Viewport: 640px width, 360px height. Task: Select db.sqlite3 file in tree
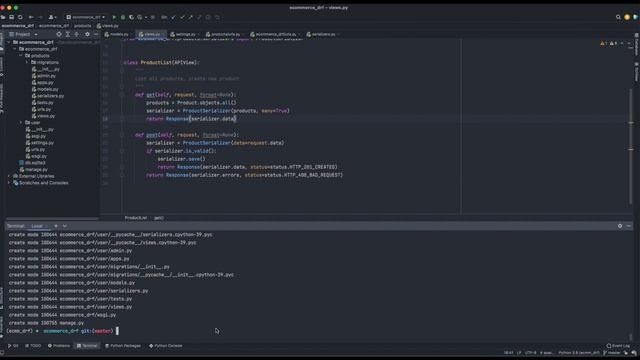(32, 163)
